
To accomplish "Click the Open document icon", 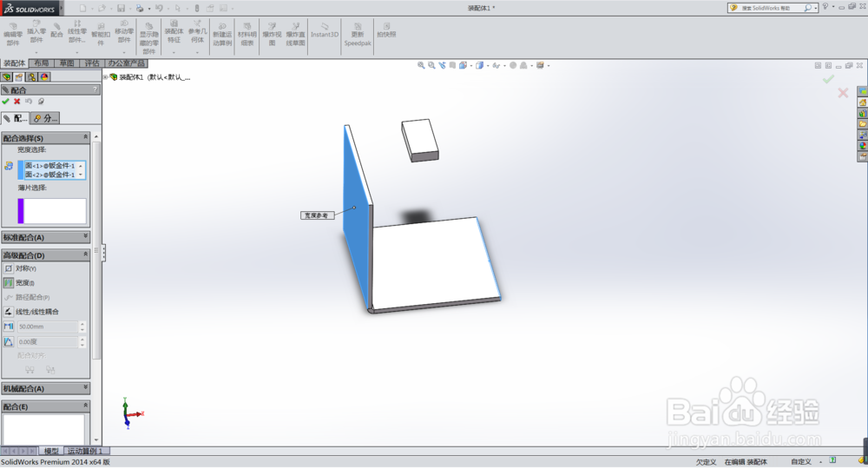I will click(102, 9).
